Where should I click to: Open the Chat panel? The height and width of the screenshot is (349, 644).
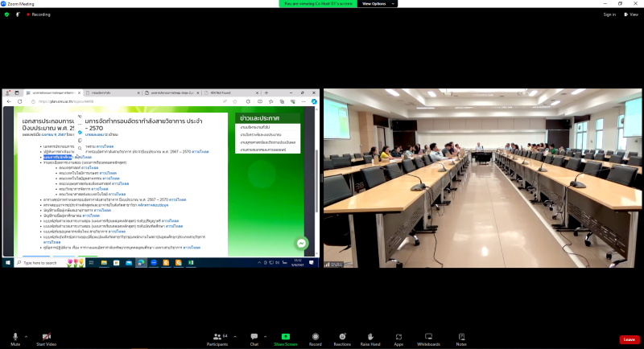point(254,336)
